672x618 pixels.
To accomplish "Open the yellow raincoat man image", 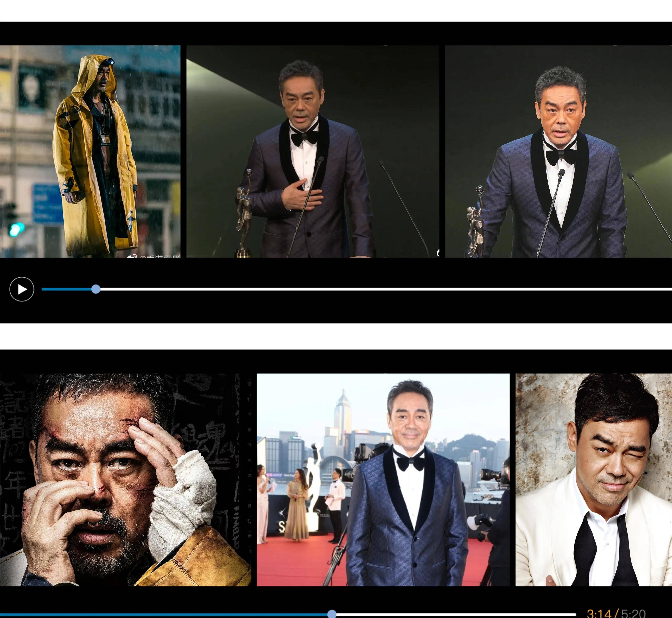I will pos(90,152).
